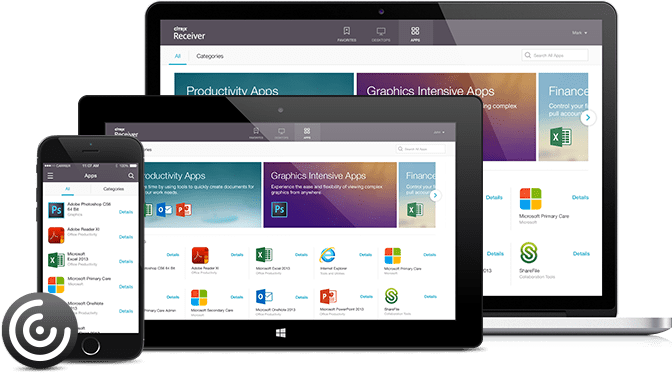The width and height of the screenshot is (672, 373).
Task: Open Details for Microsoft Primary Care on the laptop
Action: coord(580,198)
